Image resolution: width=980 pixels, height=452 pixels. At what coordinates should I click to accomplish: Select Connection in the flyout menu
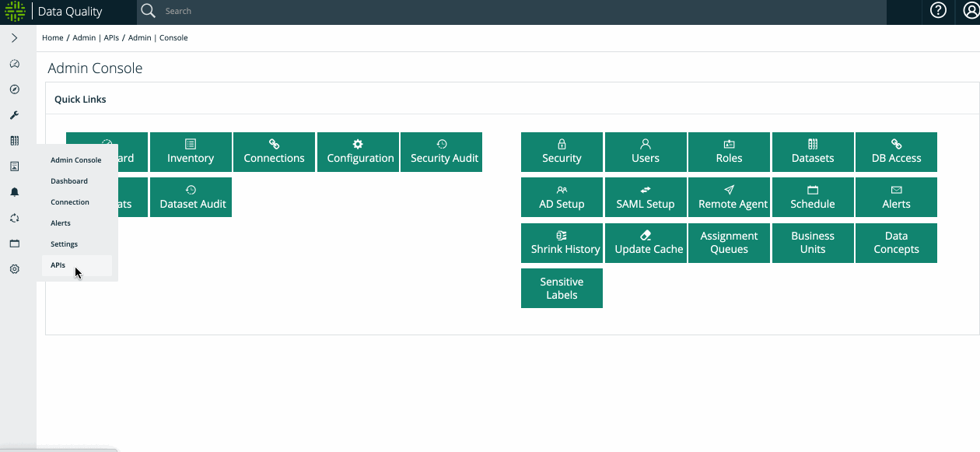[70, 202]
